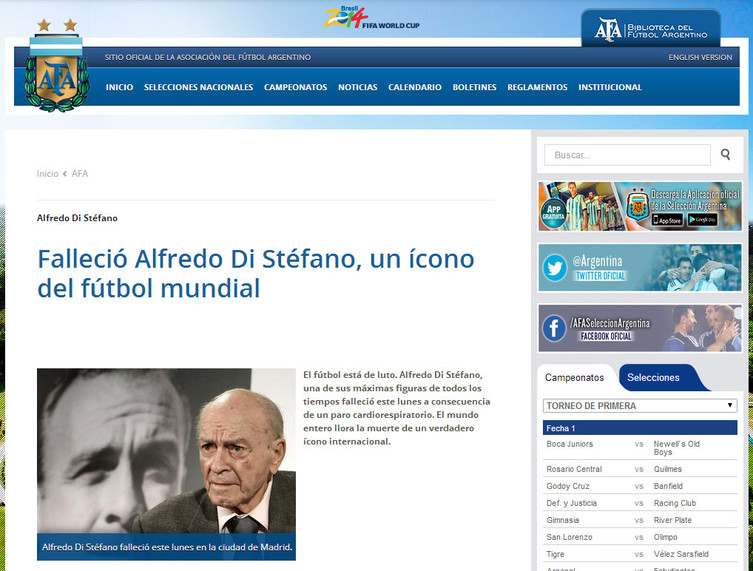Click the Brasil 2014 World Cup logo

click(x=347, y=17)
